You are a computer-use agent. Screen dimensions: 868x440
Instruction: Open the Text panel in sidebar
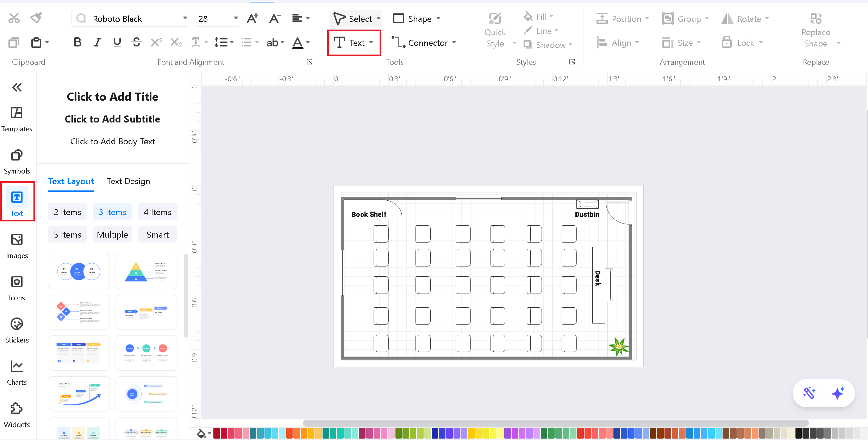pos(17,202)
